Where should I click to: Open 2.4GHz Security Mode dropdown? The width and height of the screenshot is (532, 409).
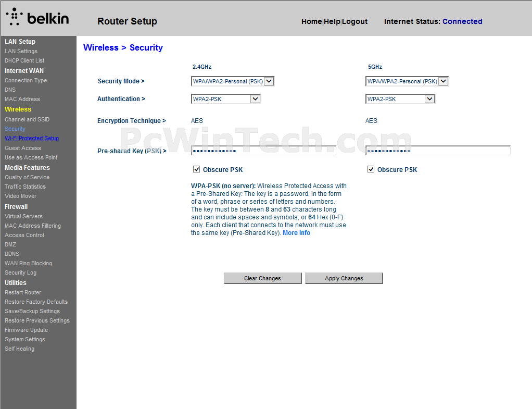tap(233, 81)
